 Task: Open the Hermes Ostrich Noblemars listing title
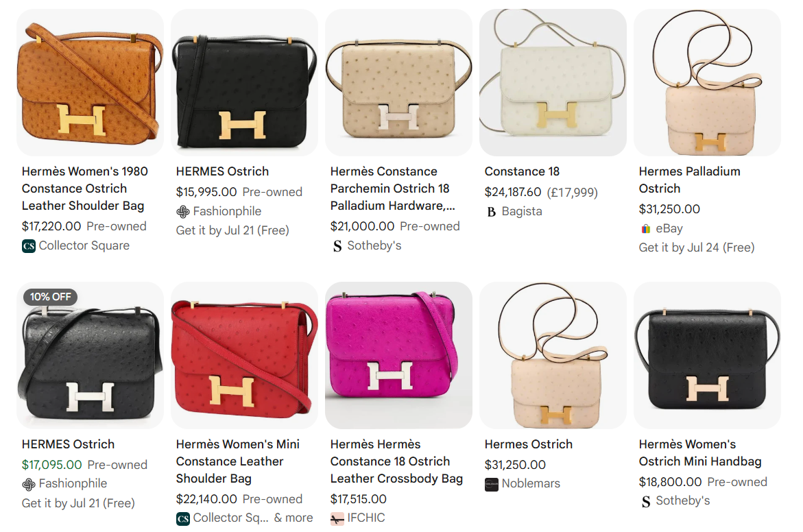point(529,444)
